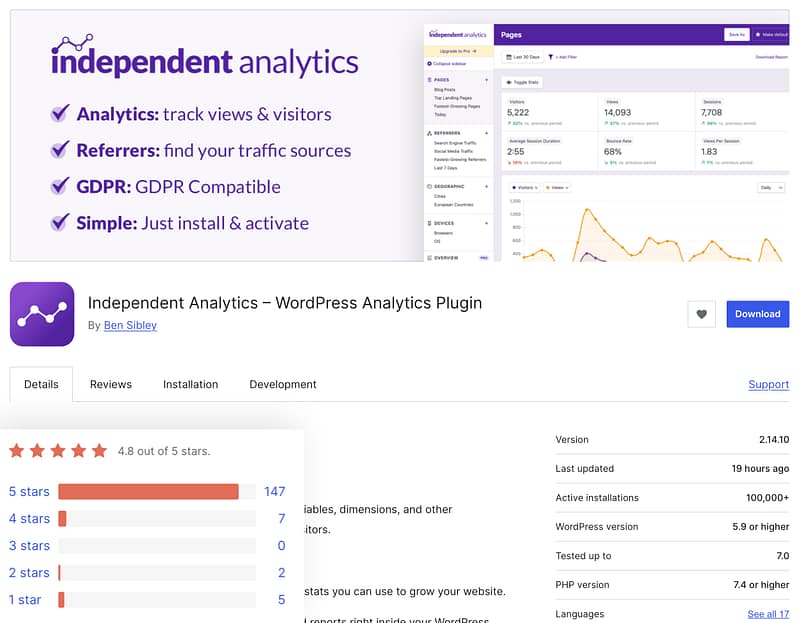
Task: Click the Download Report link in the preview
Action: (x=771, y=57)
